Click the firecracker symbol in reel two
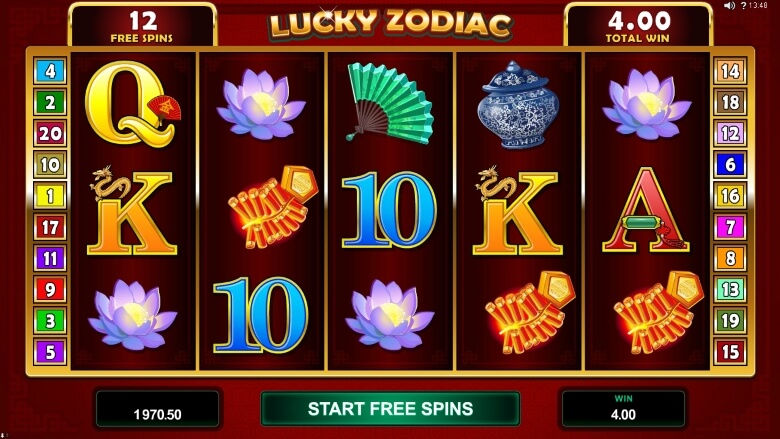The width and height of the screenshot is (780, 439). click(273, 206)
